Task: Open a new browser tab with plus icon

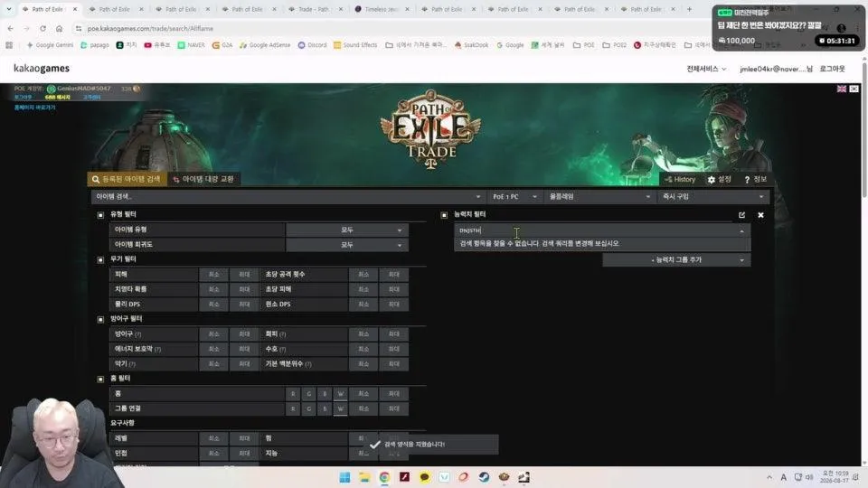Action: click(x=689, y=9)
